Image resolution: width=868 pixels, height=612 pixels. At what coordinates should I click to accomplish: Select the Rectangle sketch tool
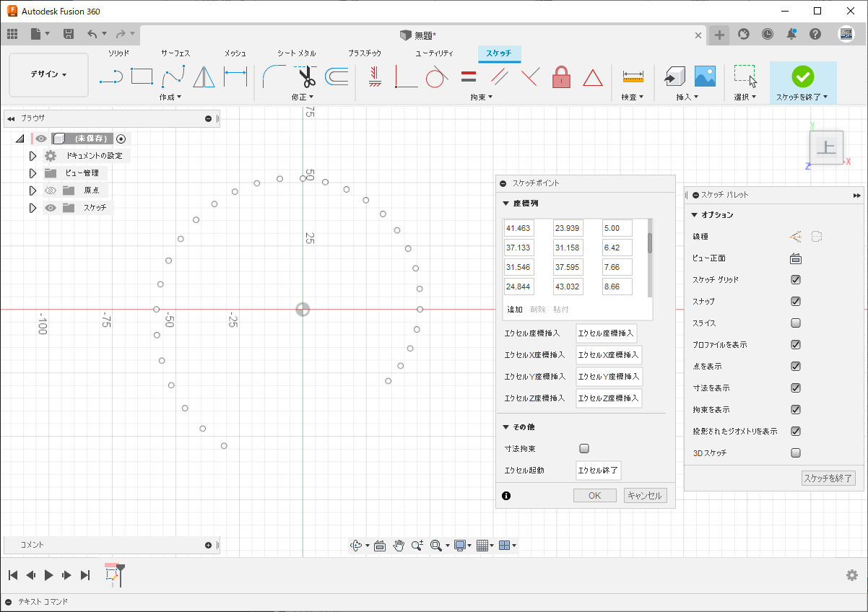(142, 76)
